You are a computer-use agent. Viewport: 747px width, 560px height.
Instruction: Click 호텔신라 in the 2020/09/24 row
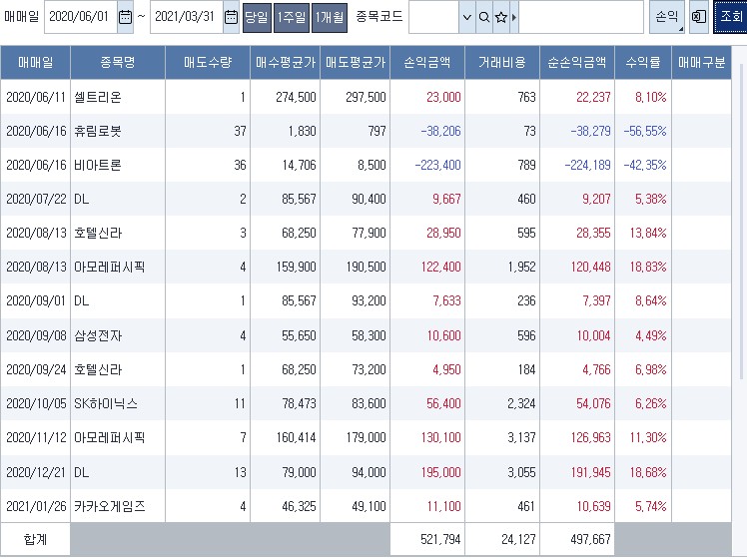pos(98,369)
